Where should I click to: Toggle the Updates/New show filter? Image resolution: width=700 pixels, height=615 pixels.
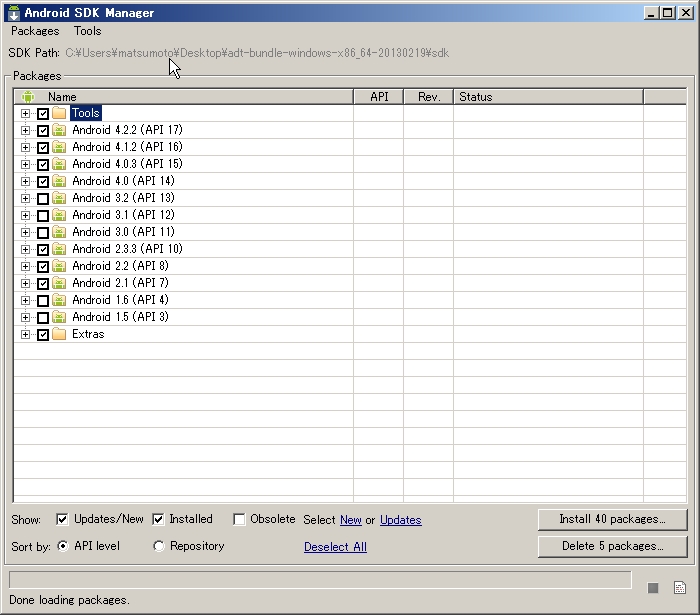click(62, 519)
